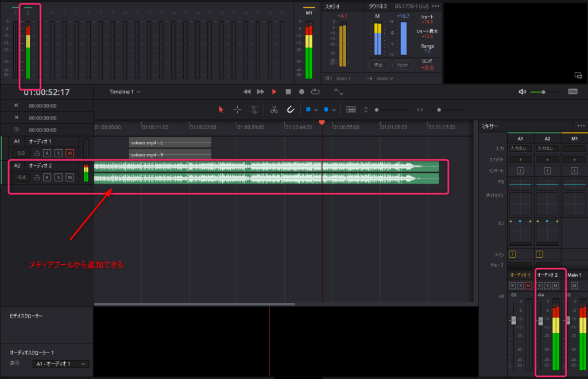The image size is (588, 379).
Task: Unmute the A1 オーディオ 1 track
Action: tap(69, 153)
